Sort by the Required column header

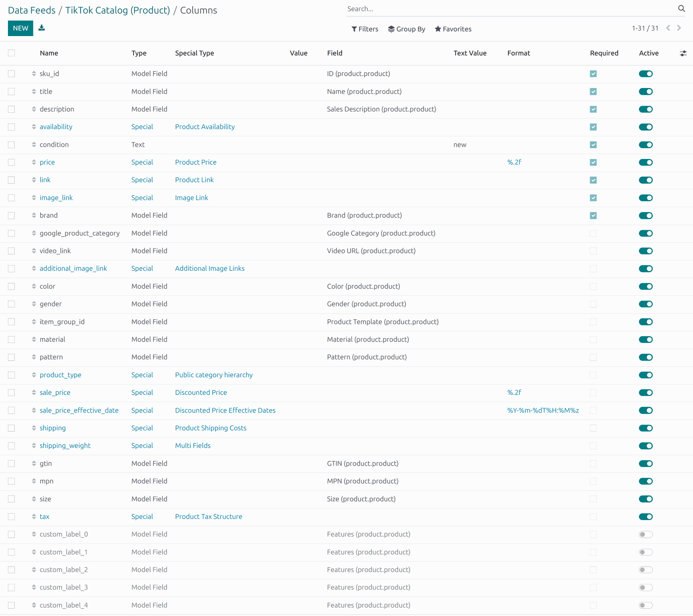click(604, 53)
